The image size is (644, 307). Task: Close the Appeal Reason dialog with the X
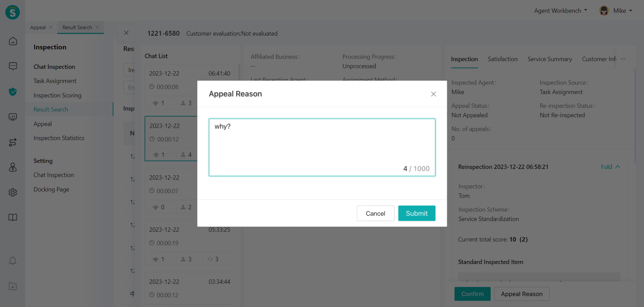[433, 94]
